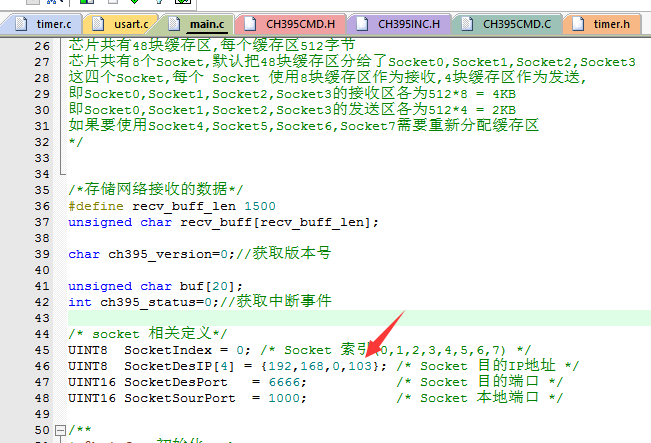Place cursor on highlighted empty line 43
Image resolution: width=651 pixels, height=443 pixels.
coord(359,318)
